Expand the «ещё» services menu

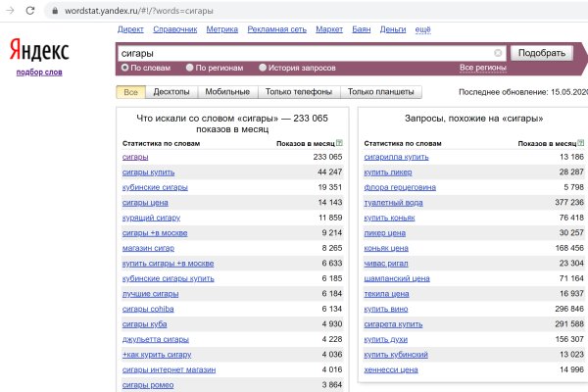(422, 30)
